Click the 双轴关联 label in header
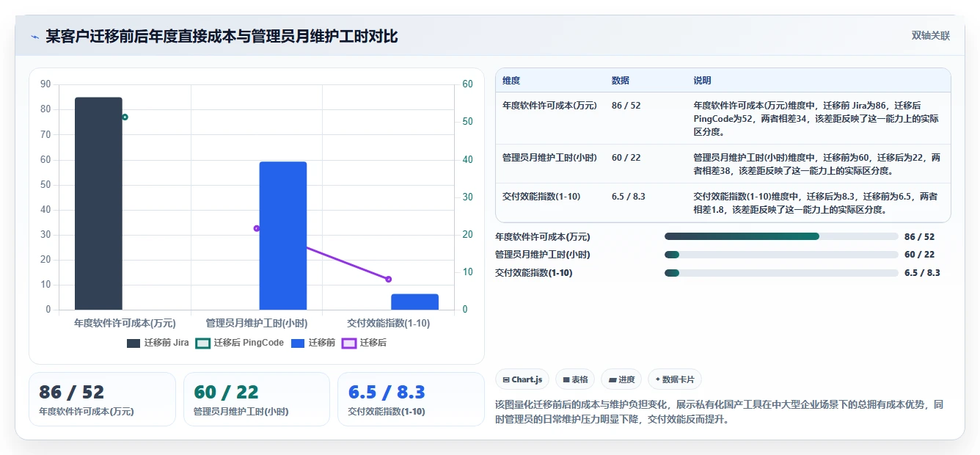This screenshot has height=455, width=980. [930, 36]
